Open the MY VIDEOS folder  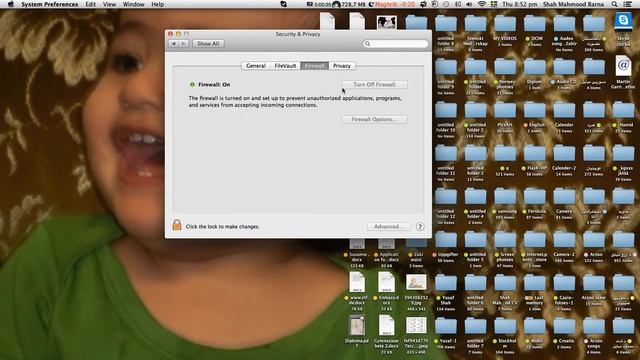(505, 24)
